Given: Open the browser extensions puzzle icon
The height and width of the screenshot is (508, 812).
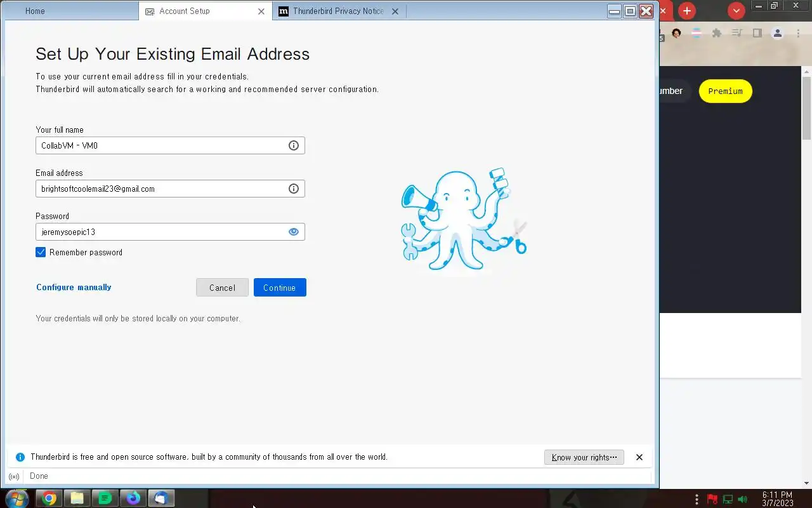Looking at the screenshot, I should click(x=717, y=33).
